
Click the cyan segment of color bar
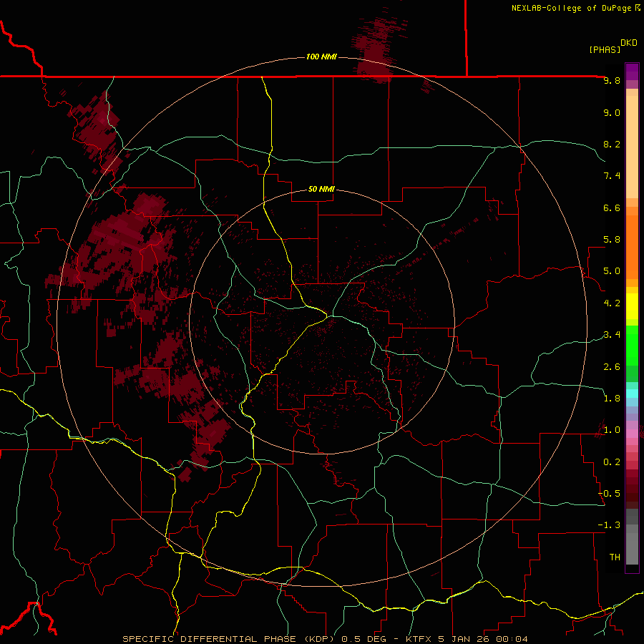tap(632, 394)
